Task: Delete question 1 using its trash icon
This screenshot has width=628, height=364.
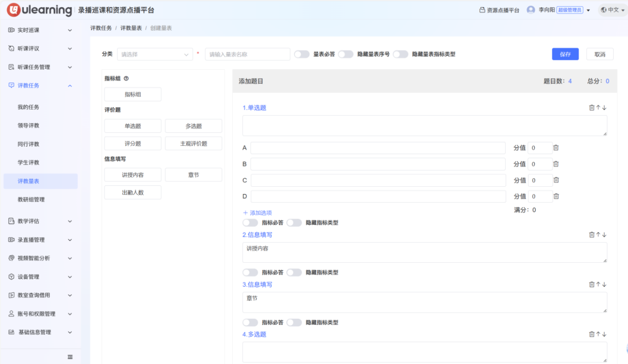Action: [x=591, y=108]
